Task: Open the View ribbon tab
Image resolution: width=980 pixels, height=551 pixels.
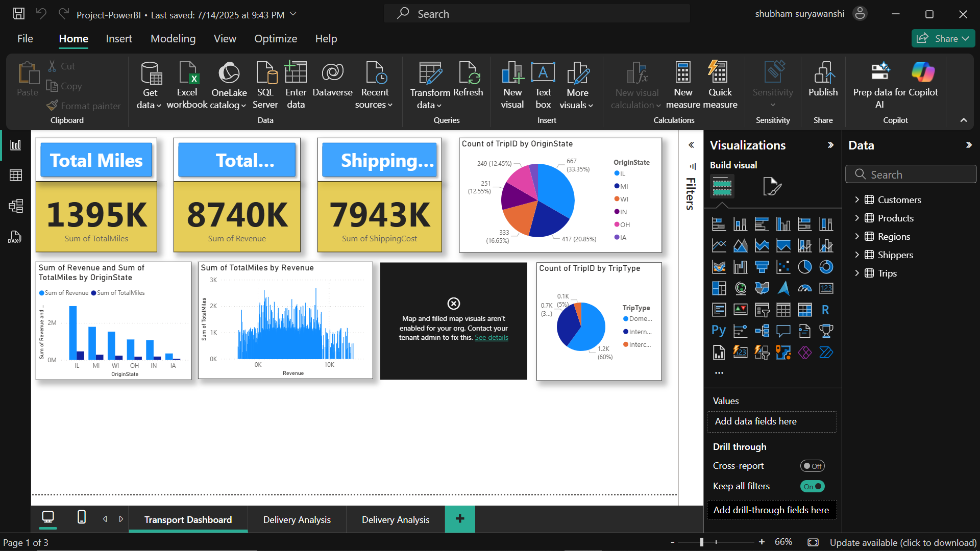Action: [x=225, y=38]
